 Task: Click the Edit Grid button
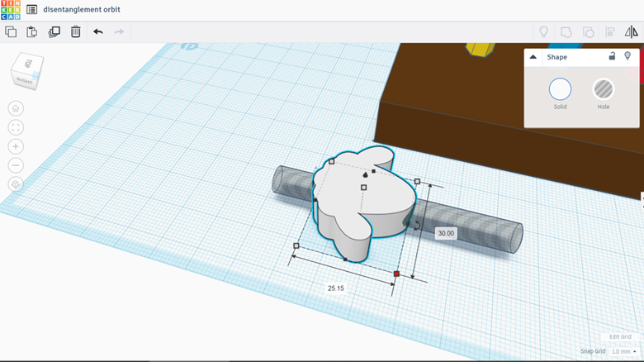click(x=620, y=336)
